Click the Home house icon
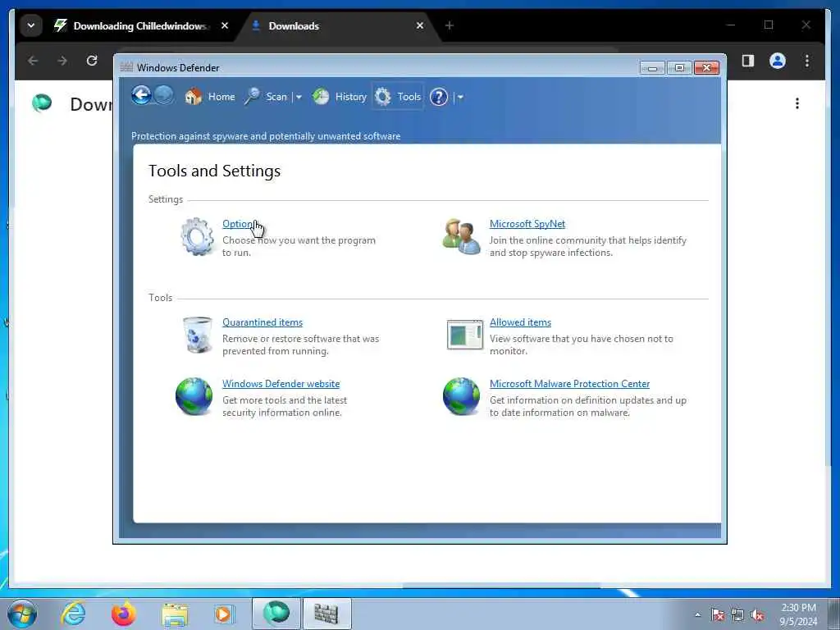840x630 pixels. click(x=194, y=97)
